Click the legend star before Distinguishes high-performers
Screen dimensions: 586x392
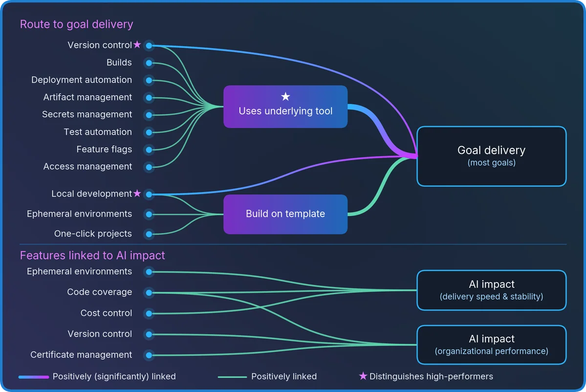point(363,375)
